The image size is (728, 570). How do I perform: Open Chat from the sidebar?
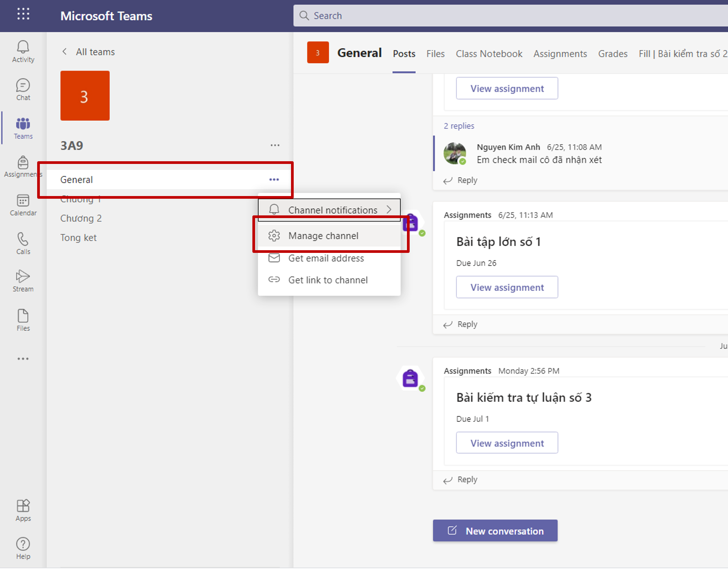[x=23, y=90]
